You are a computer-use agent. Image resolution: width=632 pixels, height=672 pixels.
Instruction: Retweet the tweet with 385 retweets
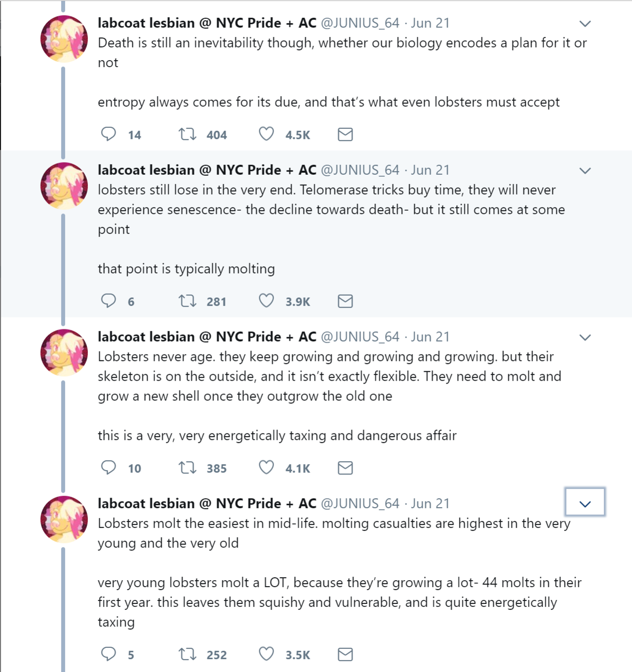click(188, 468)
